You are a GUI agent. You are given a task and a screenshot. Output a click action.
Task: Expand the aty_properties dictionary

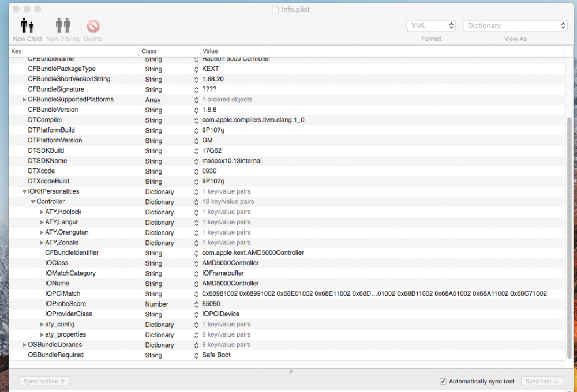pyautogui.click(x=42, y=334)
